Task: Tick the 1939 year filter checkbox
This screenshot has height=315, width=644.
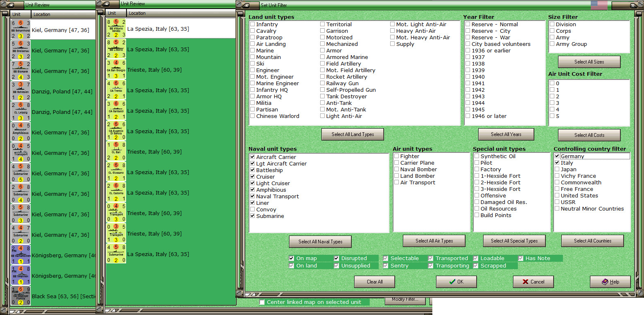Action: tap(468, 70)
